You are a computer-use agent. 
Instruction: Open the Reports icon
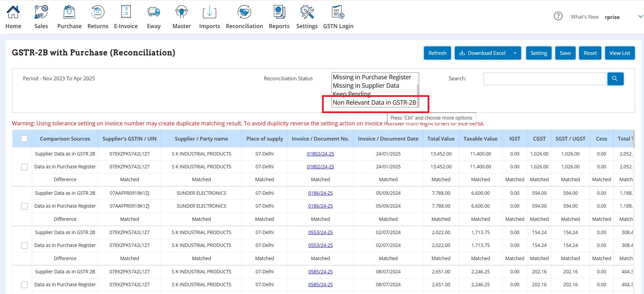click(x=279, y=12)
